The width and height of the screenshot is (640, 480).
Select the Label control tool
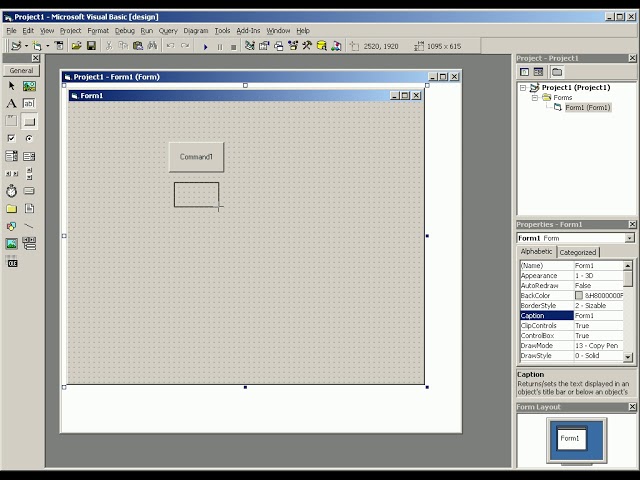click(x=11, y=103)
